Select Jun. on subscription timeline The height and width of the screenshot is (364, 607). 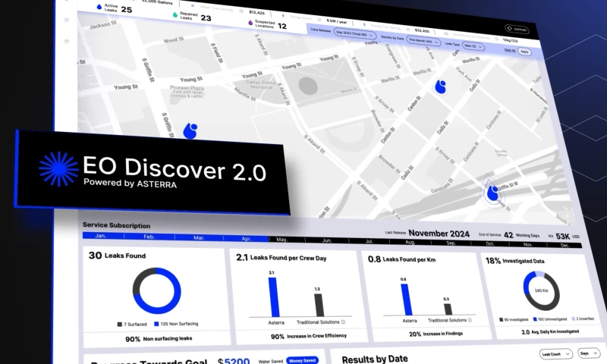(327, 240)
